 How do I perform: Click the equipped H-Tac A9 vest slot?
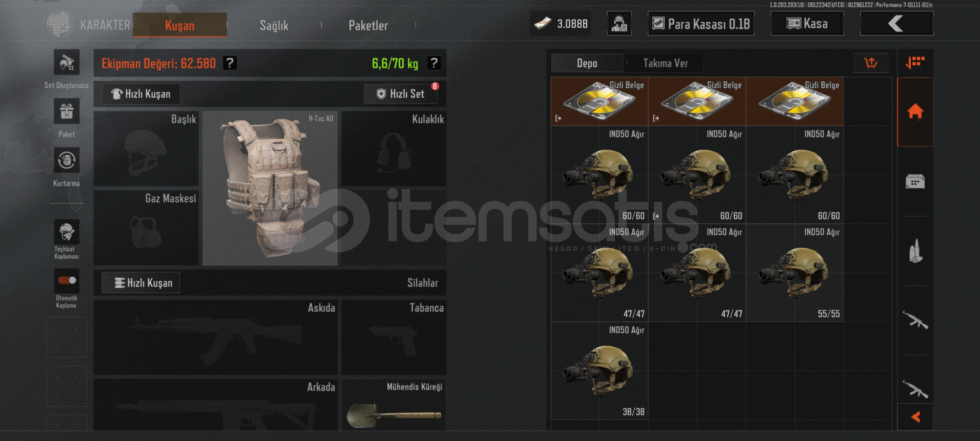point(270,188)
